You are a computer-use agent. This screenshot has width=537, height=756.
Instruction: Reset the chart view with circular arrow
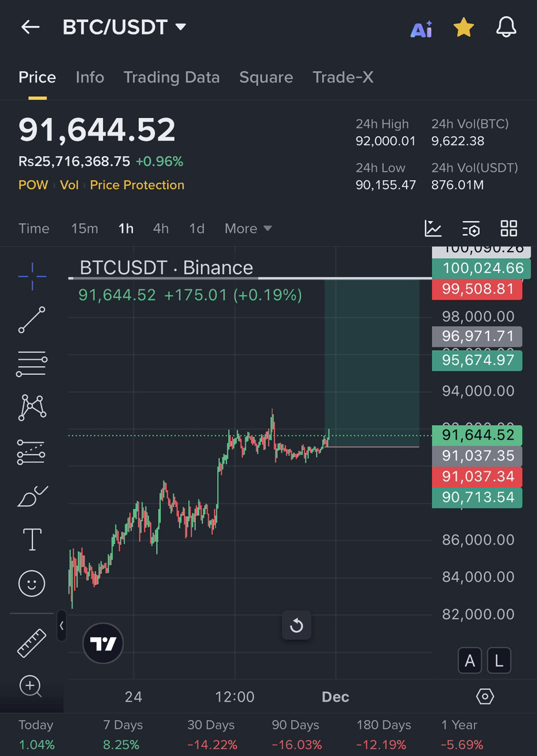click(x=296, y=626)
